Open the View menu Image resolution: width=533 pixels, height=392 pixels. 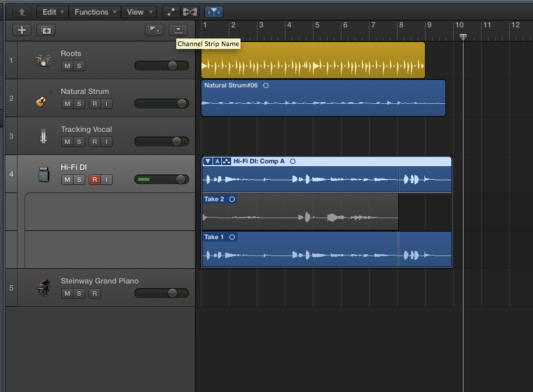(x=140, y=12)
